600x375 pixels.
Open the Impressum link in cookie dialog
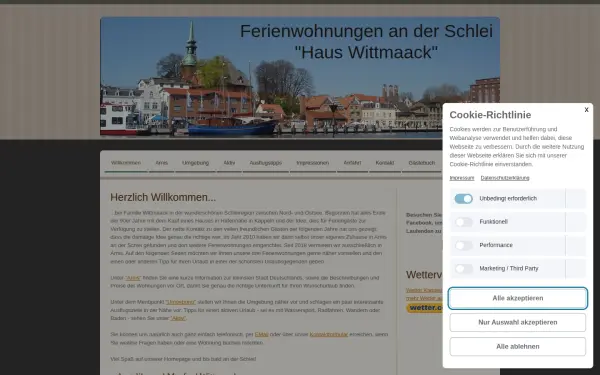pyautogui.click(x=462, y=178)
